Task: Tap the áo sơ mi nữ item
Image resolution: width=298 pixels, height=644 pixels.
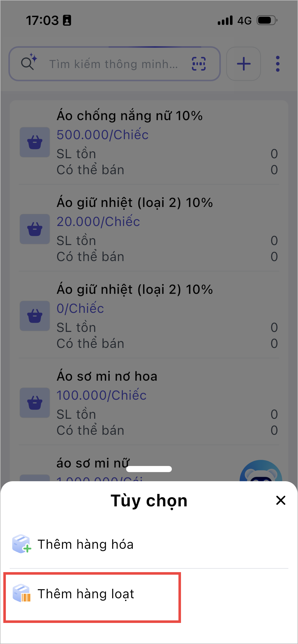Action: tap(93, 463)
